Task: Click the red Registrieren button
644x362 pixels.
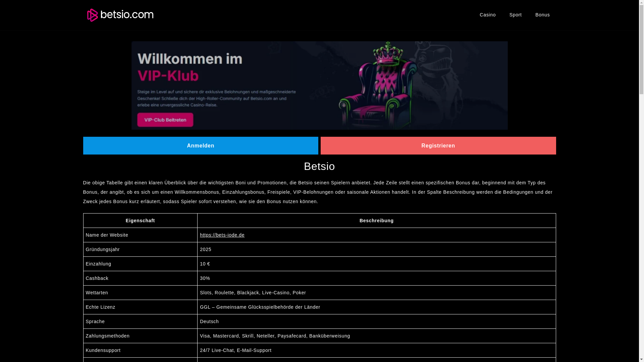Action: coord(438,145)
